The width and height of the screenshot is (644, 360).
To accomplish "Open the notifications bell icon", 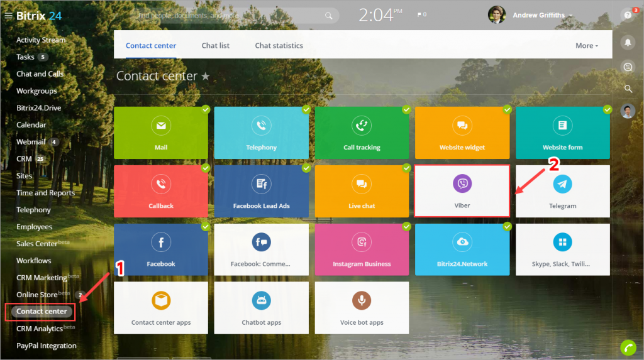I will point(628,42).
